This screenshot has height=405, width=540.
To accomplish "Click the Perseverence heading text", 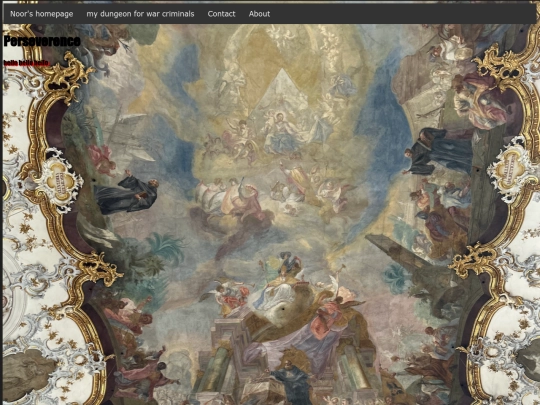I will 42,41.
